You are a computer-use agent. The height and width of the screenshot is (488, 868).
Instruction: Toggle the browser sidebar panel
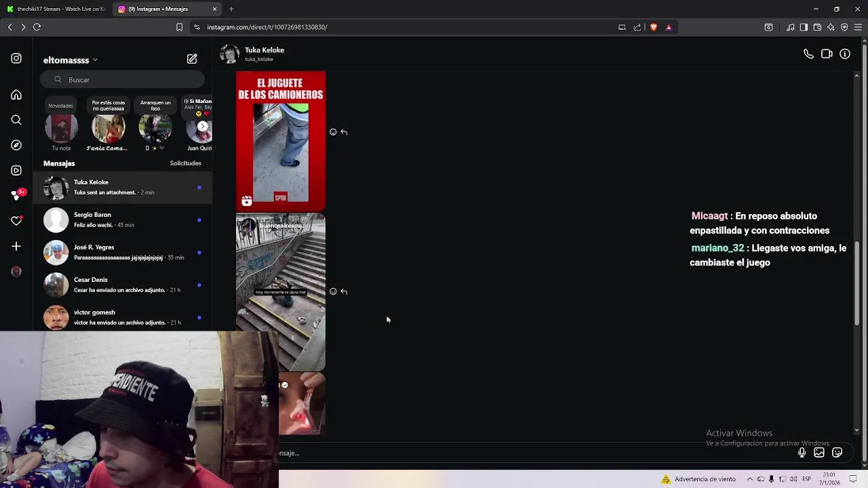click(x=804, y=27)
